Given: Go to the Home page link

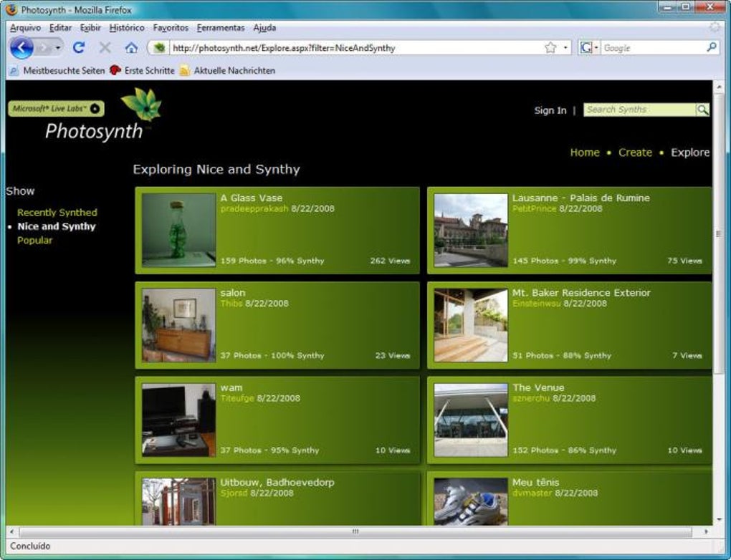Looking at the screenshot, I should click(585, 153).
